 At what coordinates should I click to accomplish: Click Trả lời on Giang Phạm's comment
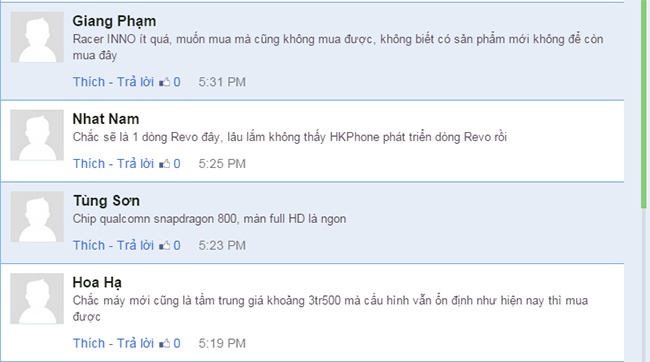135,82
